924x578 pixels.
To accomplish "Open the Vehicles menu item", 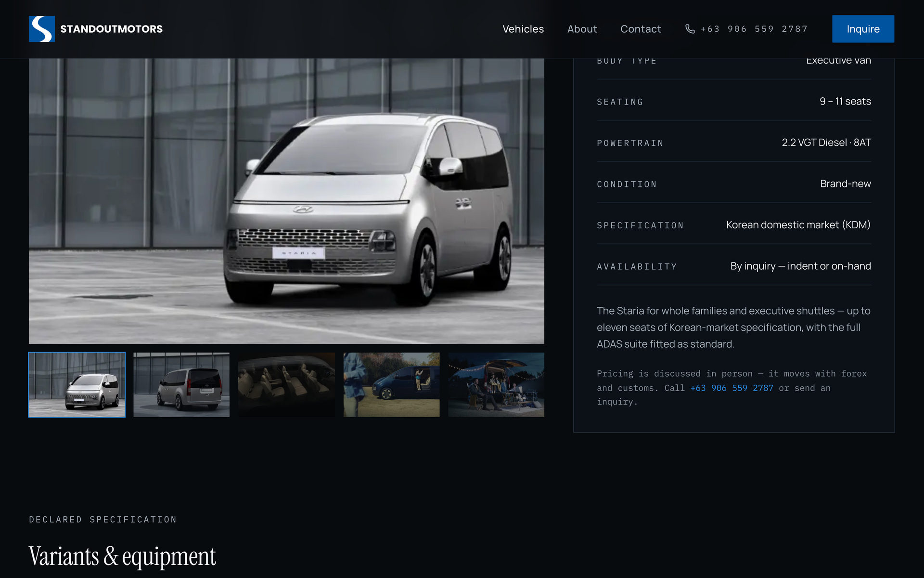I will point(523,29).
